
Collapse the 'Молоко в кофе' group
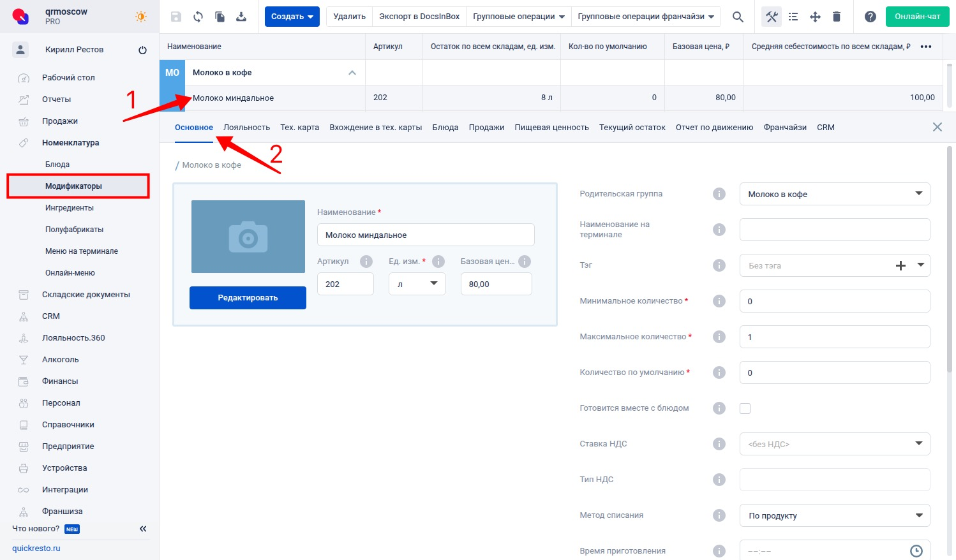coord(352,73)
